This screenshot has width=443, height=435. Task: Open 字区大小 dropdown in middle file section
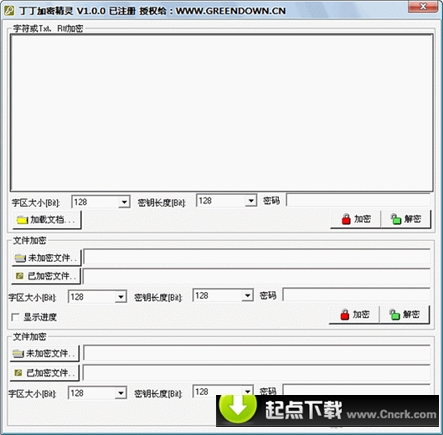[x=121, y=297]
